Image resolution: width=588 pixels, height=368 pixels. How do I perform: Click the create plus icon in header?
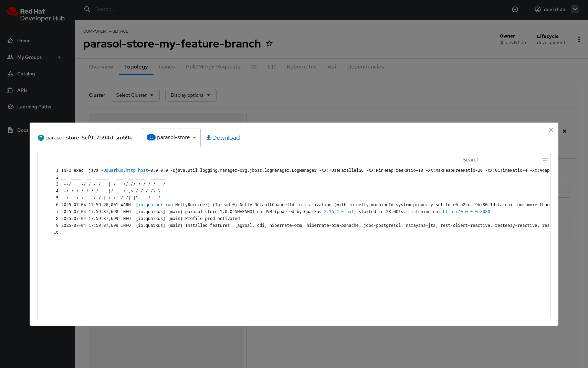(x=515, y=9)
